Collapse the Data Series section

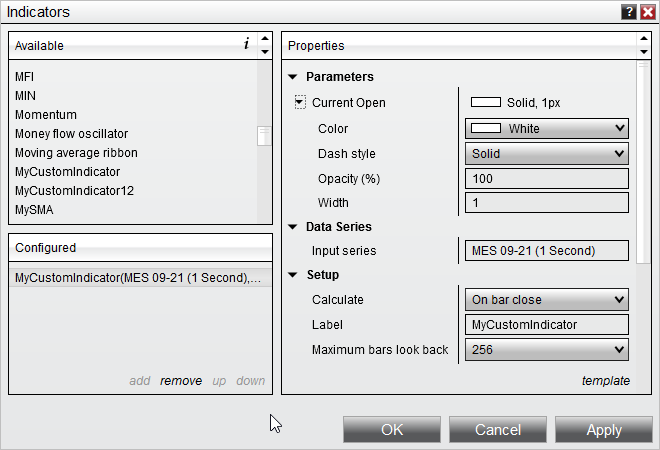pos(293,227)
